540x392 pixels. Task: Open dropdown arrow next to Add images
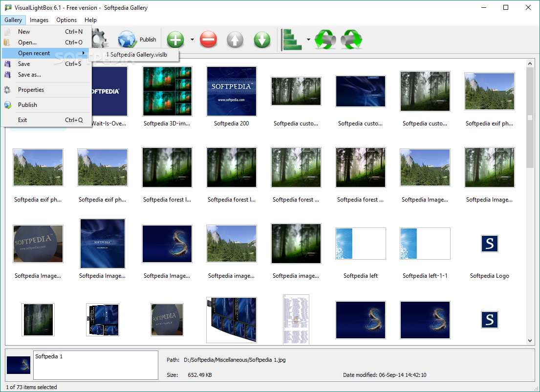(x=192, y=40)
